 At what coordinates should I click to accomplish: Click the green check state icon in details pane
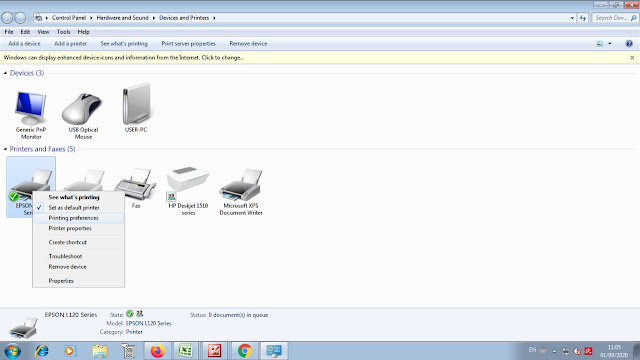130,313
